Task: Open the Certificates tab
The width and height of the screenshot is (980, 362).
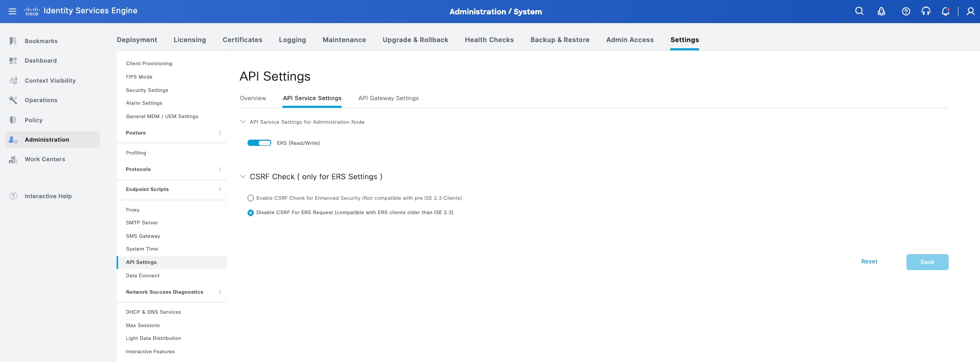Action: point(242,40)
